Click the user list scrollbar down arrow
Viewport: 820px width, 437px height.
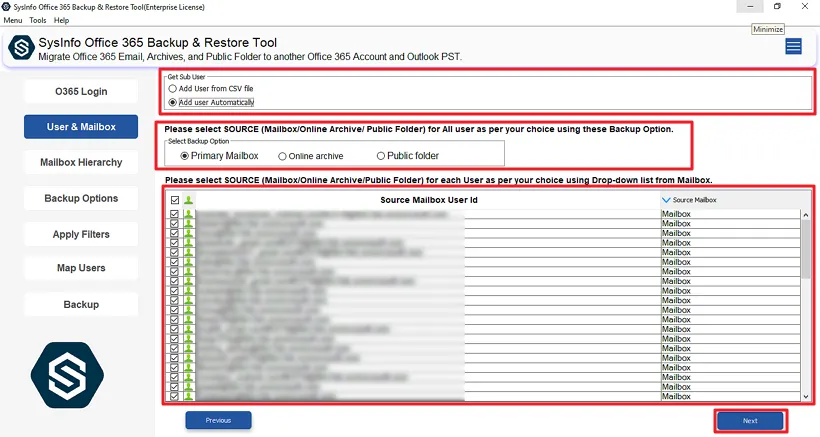pos(806,396)
